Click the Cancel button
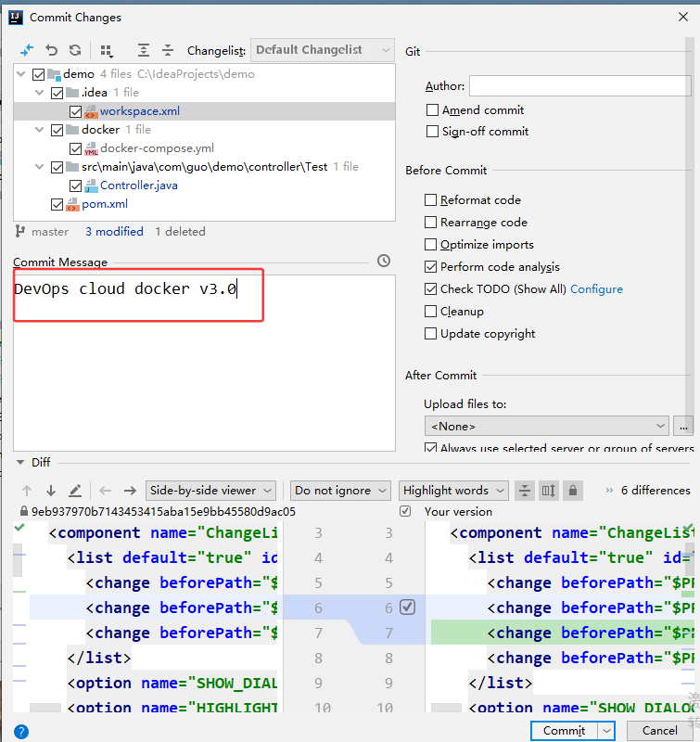Screen dimensions: 700x742 pyautogui.click(x=659, y=731)
